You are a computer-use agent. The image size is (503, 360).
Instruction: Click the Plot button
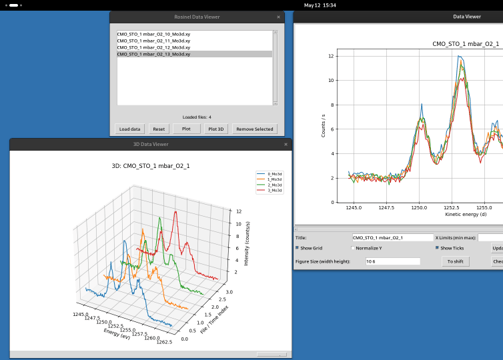click(186, 129)
